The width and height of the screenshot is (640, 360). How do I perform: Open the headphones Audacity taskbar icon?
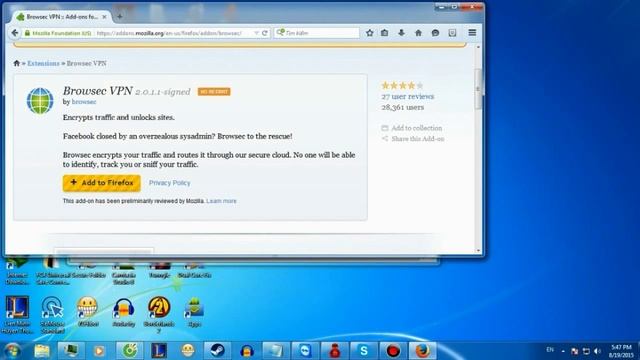click(x=247, y=351)
